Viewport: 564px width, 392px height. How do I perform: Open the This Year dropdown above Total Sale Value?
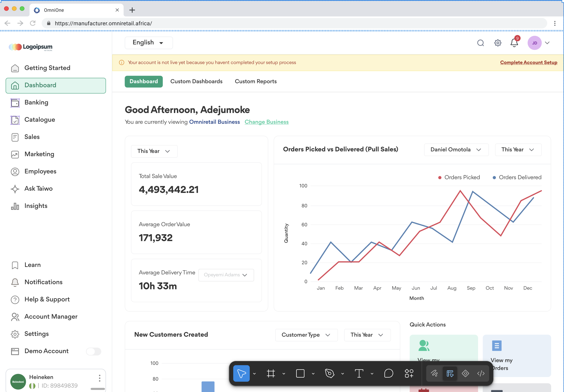click(154, 151)
